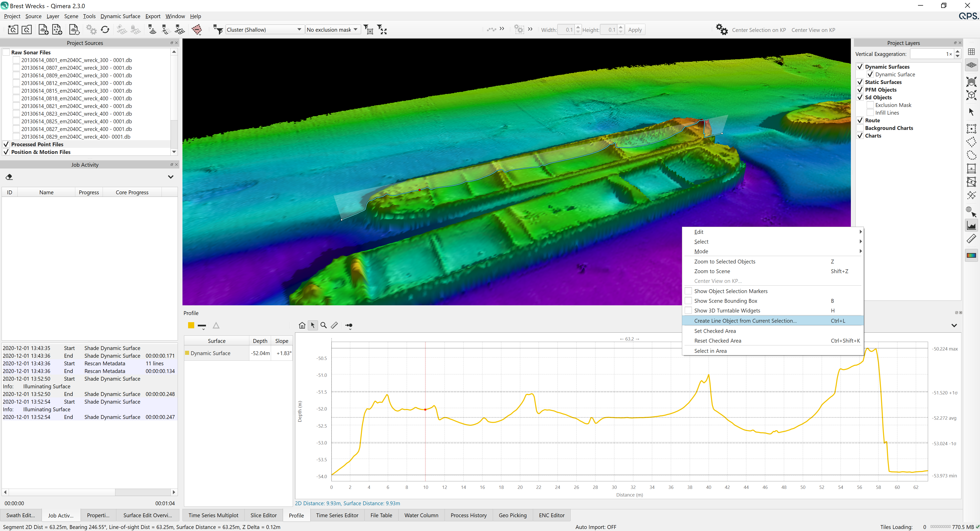
Task: Select the ruler measure tool in profile toolbar
Action: pos(334,325)
